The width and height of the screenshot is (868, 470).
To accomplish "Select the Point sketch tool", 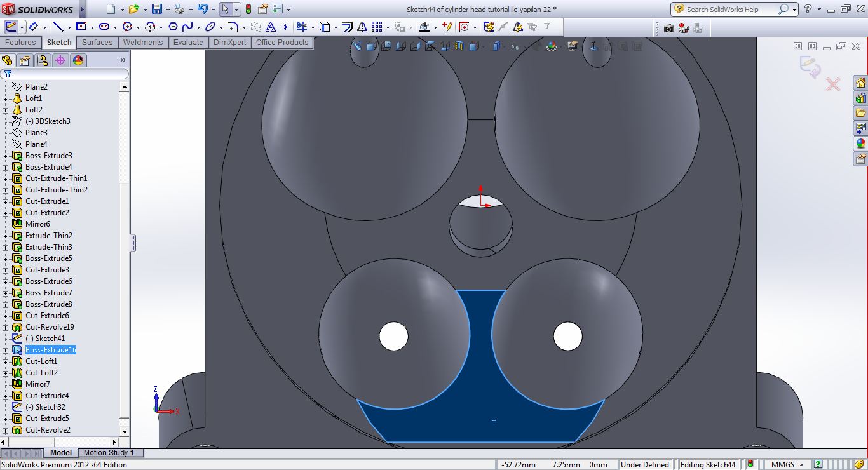I will point(285,27).
